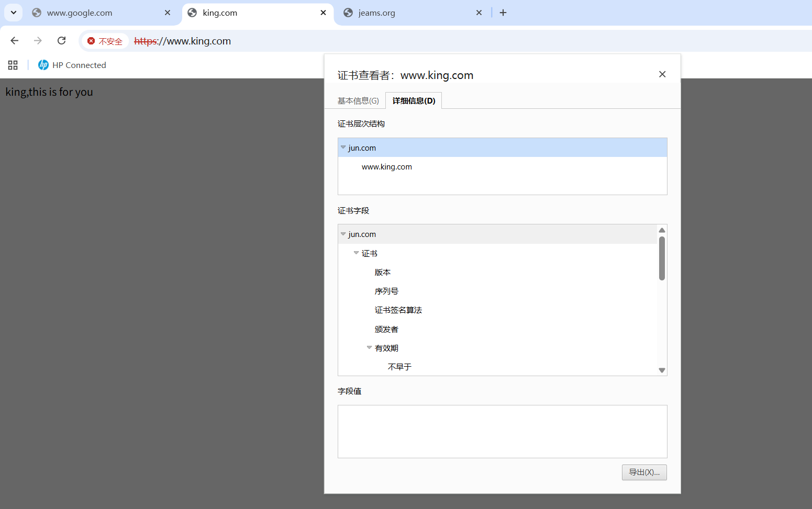Select jun.com in certificate hierarchy
Screen dimensions: 812x509
click(x=503, y=148)
